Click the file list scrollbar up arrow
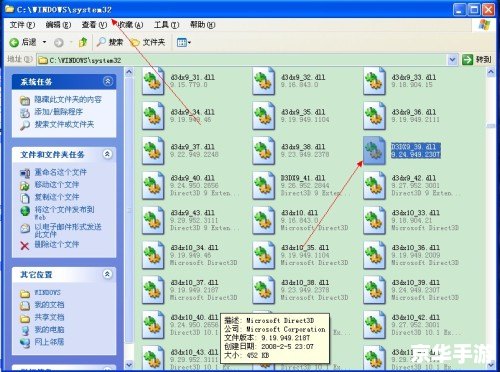Screen dimensions: 500x372 pos(491,72)
